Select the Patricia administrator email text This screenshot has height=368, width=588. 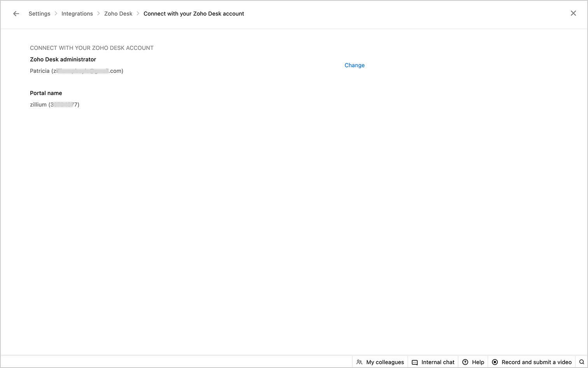[x=77, y=71]
